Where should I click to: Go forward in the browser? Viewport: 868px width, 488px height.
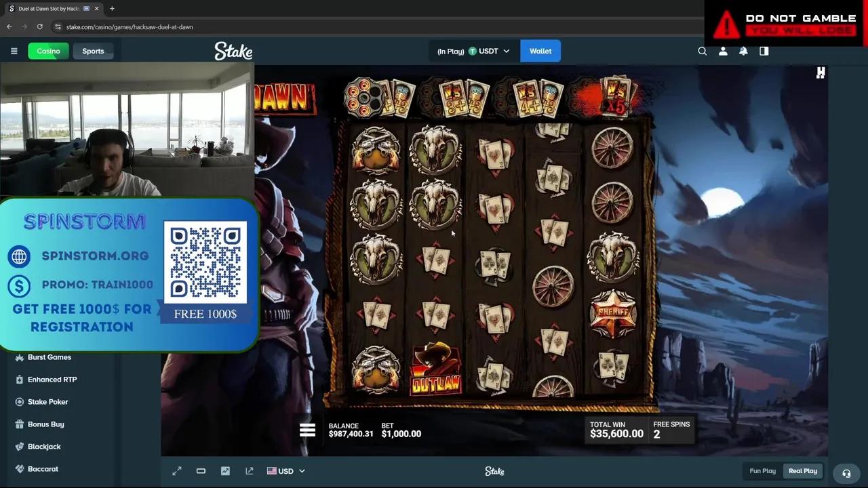tap(24, 26)
